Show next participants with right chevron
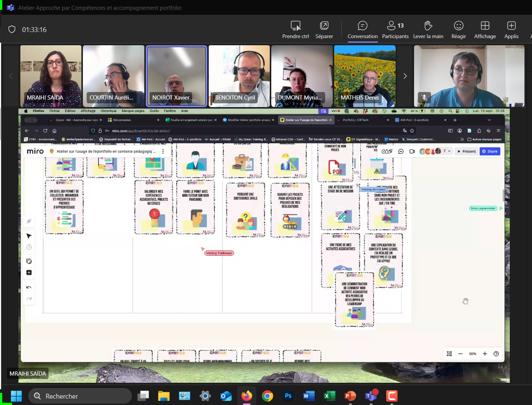Image resolution: width=532 pixels, height=405 pixels. [x=405, y=76]
